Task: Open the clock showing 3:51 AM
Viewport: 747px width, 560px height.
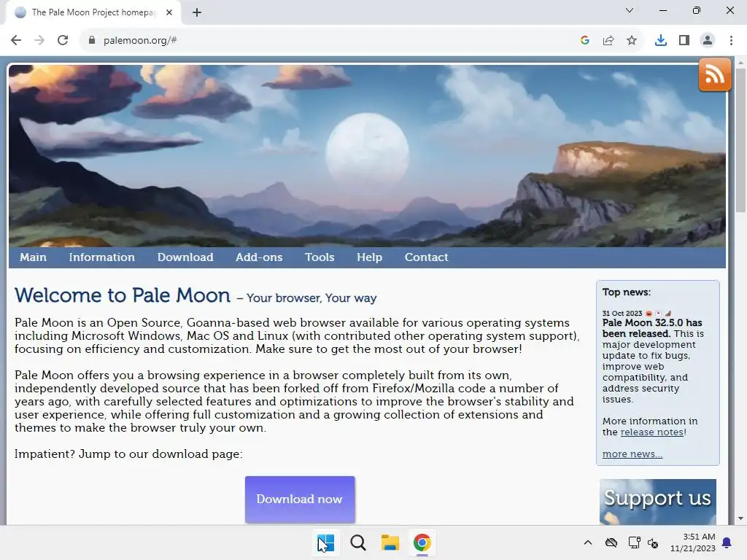Action: tap(693, 542)
